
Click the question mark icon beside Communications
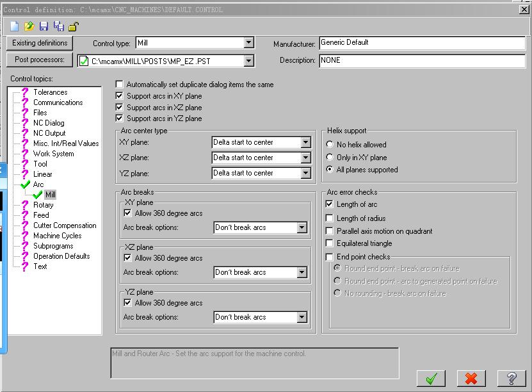pos(25,102)
